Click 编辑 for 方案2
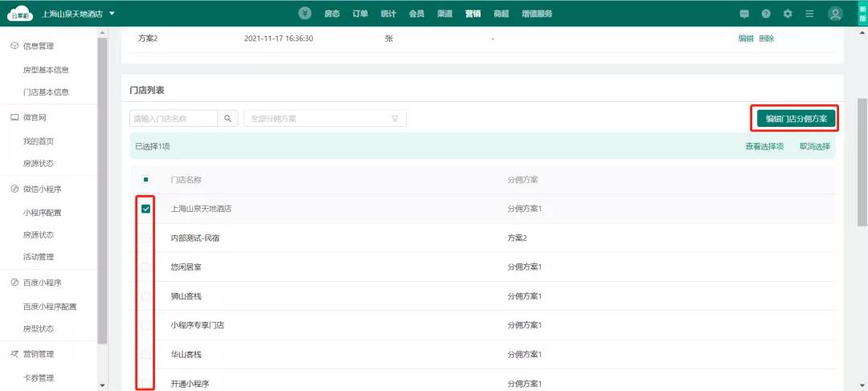868x391 pixels. click(746, 39)
